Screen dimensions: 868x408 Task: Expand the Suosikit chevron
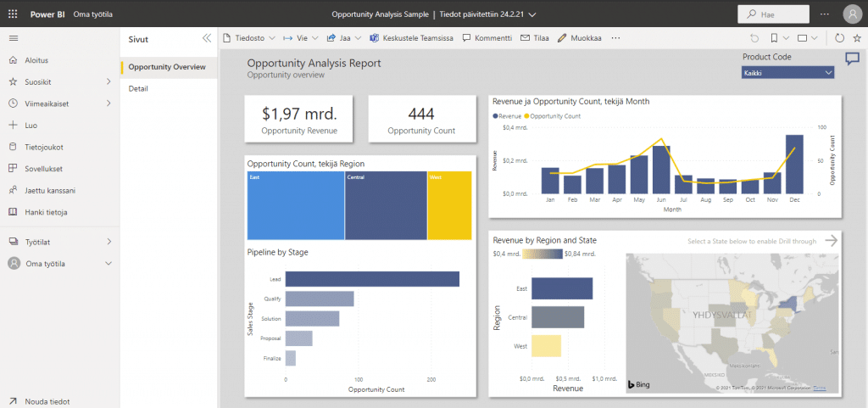(x=108, y=81)
